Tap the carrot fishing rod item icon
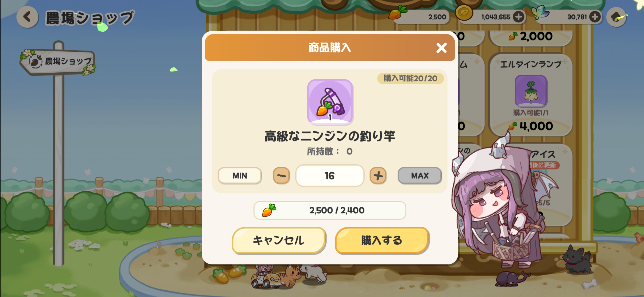This screenshot has height=297, width=644. [330, 102]
